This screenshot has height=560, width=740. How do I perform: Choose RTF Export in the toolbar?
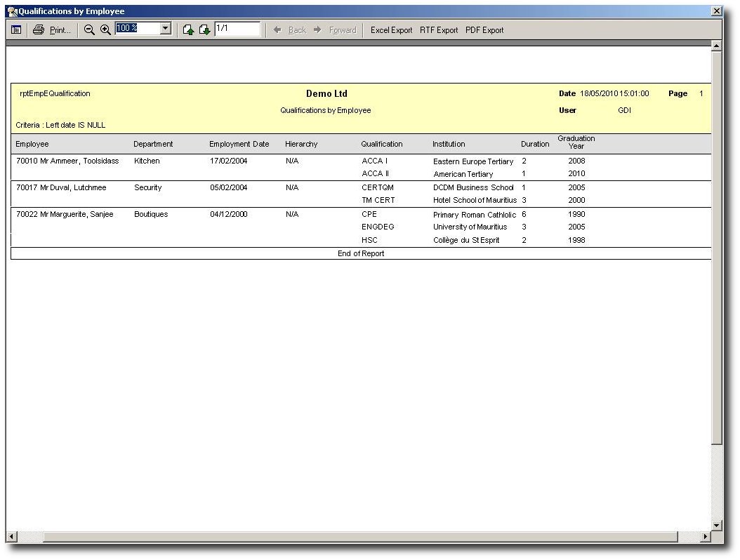click(x=439, y=30)
